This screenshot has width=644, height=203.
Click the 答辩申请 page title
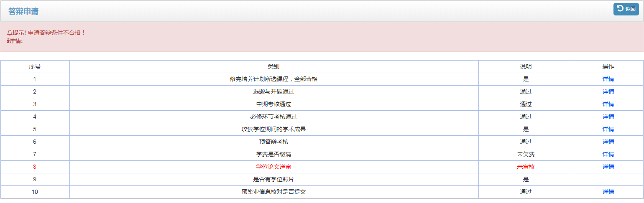coord(23,12)
